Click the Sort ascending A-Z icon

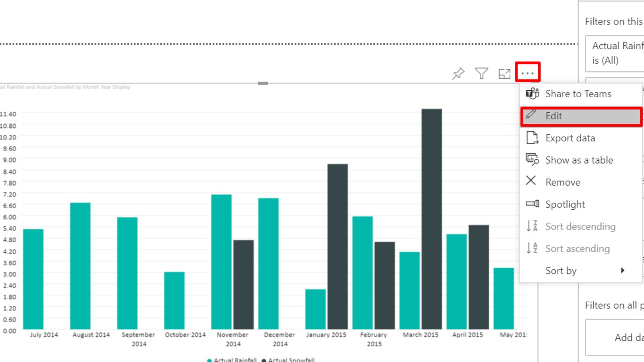(x=532, y=248)
